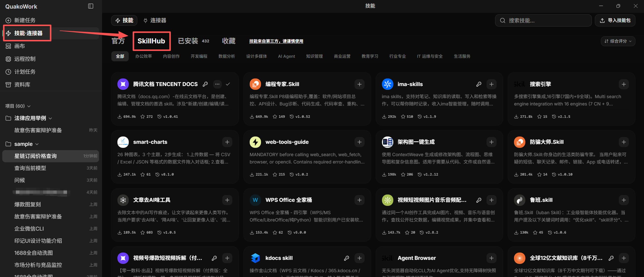Screen dimensions: 644x277
Task: Open the 综合评分 sort dropdown
Action: click(x=618, y=41)
